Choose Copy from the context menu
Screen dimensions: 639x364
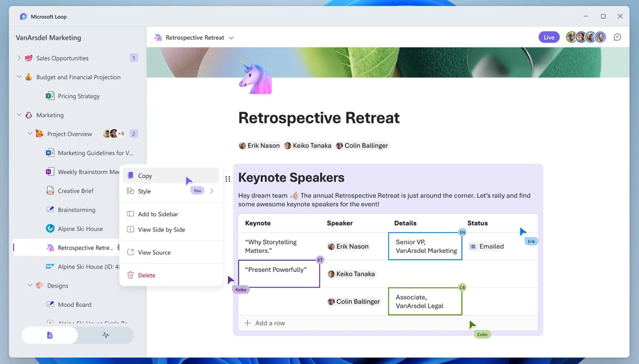(171, 176)
